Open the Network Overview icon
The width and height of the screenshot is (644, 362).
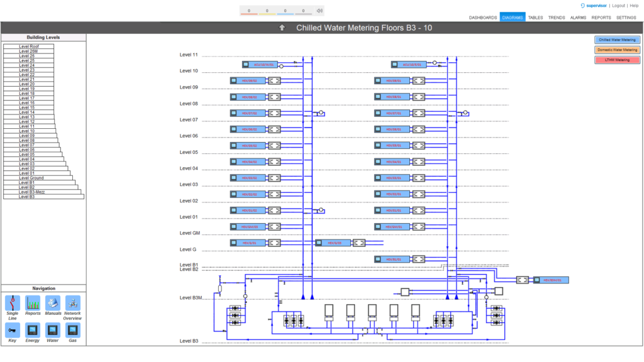73,304
